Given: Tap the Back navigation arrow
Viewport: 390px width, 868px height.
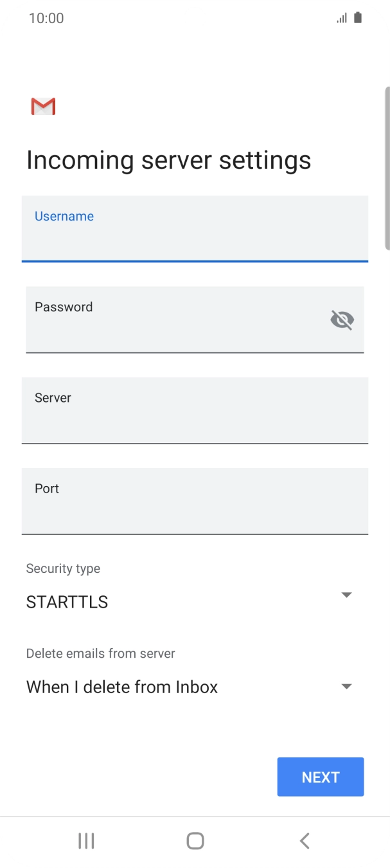Looking at the screenshot, I should tap(304, 840).
